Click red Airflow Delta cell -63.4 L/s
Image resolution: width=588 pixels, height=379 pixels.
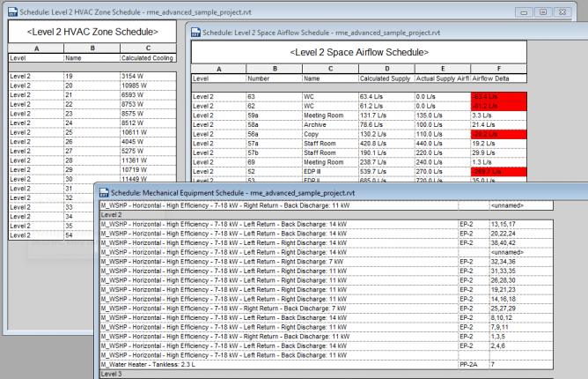[499, 97]
